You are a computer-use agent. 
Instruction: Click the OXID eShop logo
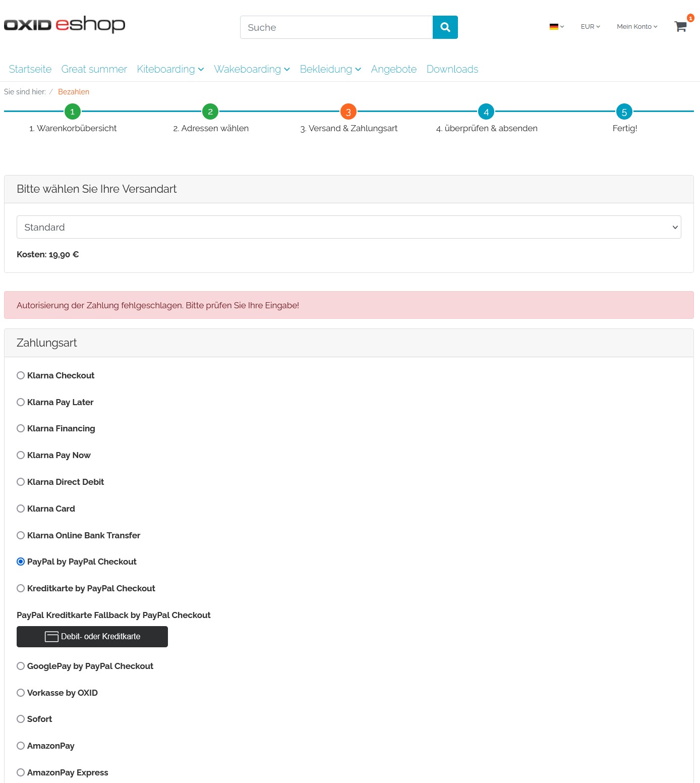point(65,25)
